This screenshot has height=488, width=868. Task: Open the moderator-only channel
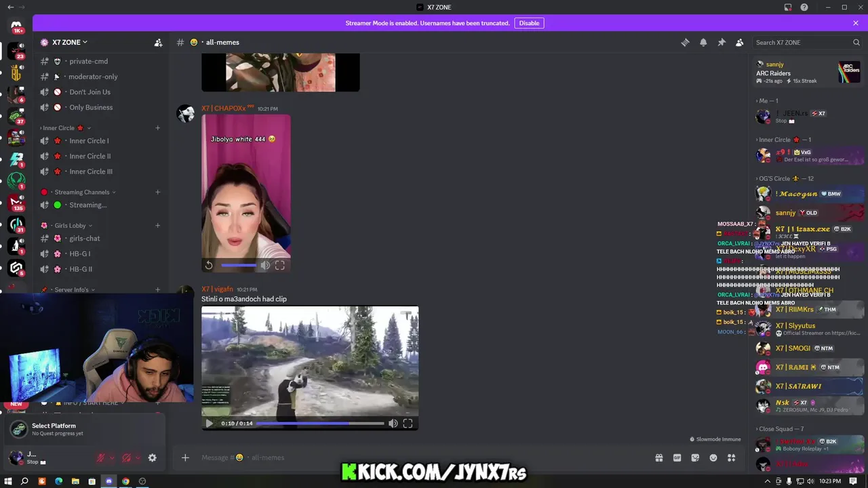[x=100, y=77]
